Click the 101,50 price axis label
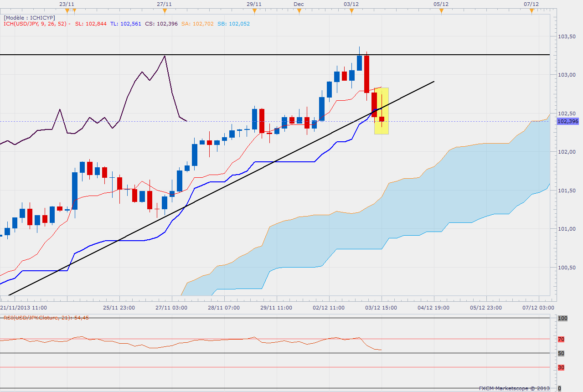 (567, 191)
